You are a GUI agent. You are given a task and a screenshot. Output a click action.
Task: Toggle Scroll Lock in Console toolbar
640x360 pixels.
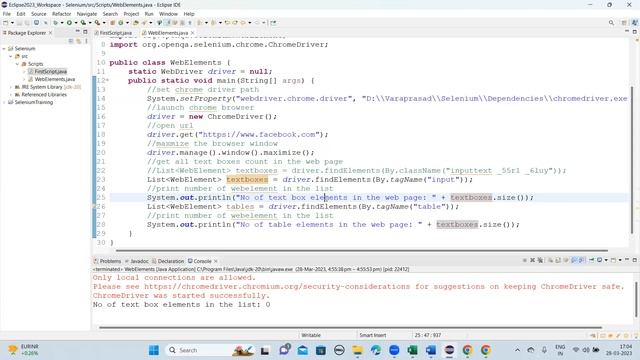point(558,260)
